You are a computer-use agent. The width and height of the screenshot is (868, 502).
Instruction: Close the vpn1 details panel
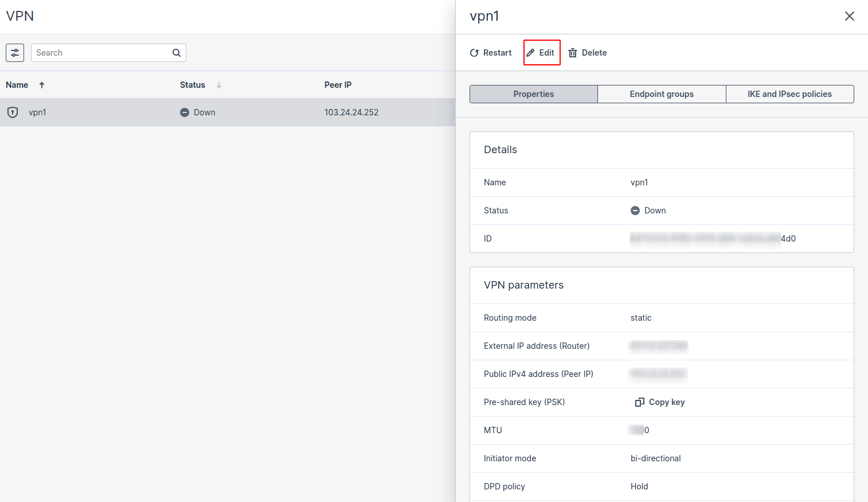click(x=849, y=16)
